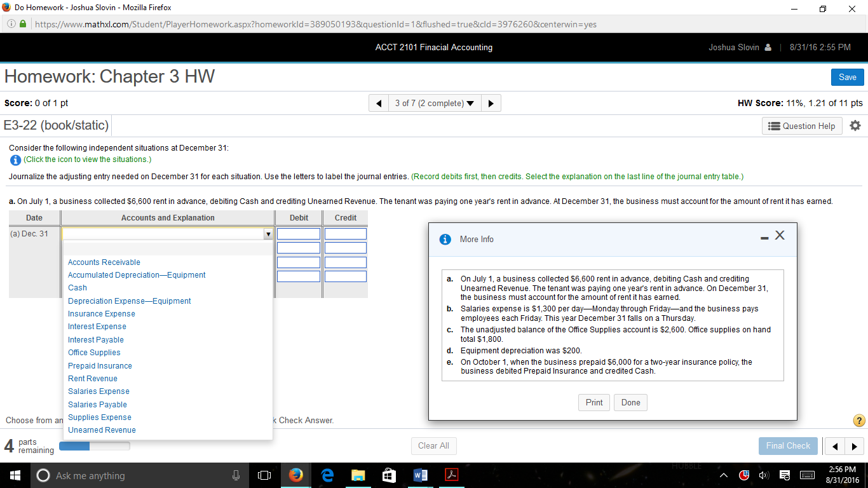
Task: Open Microsoft Edge from the taskbar
Action: click(327, 475)
